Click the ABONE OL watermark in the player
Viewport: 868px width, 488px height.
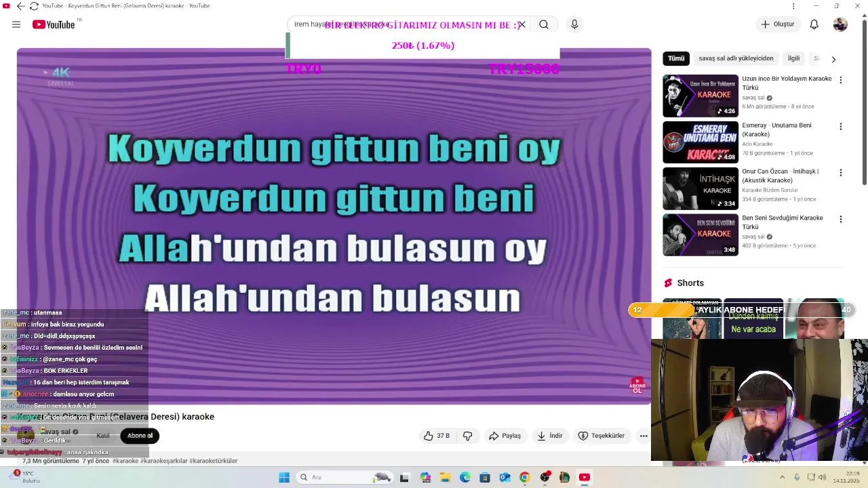coord(637,386)
